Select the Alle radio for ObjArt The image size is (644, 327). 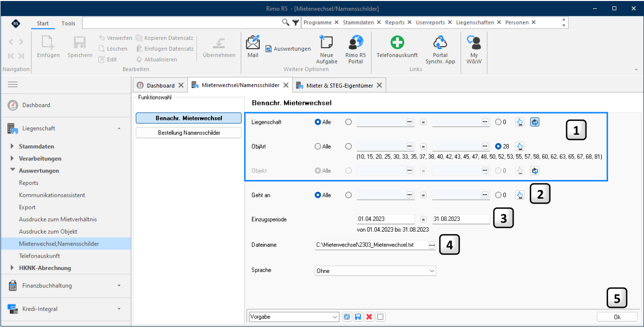point(318,146)
